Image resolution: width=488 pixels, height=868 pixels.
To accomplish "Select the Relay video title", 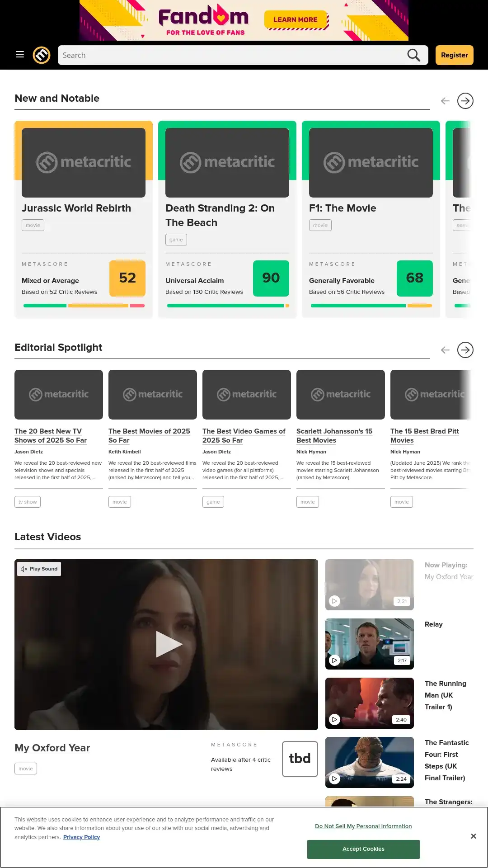I will tap(434, 624).
